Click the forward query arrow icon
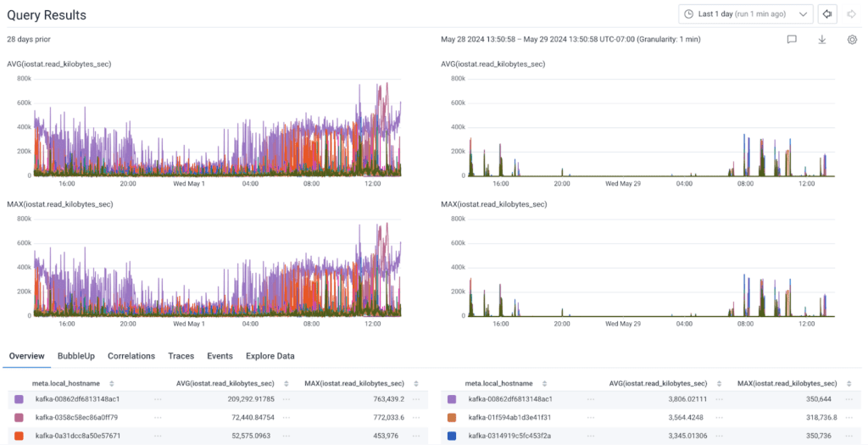Viewport: 868px width, 445px height. click(851, 14)
